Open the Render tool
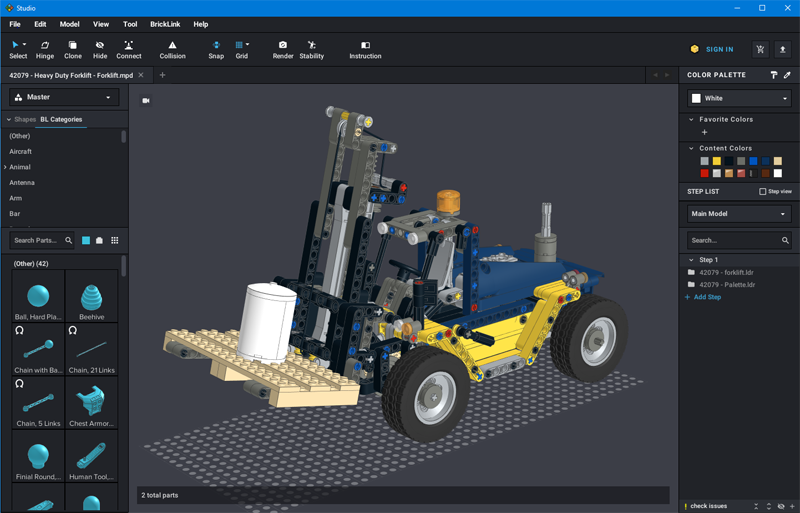 (283, 49)
